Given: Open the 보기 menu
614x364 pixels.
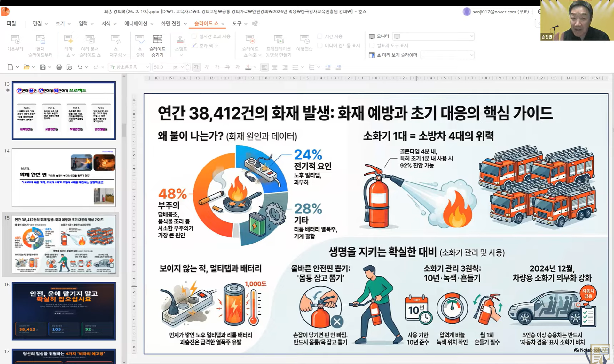Looking at the screenshot, I should pos(63,23).
